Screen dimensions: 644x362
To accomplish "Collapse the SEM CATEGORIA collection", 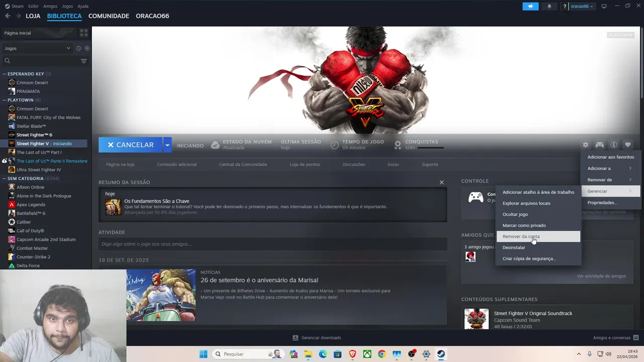I will pyautogui.click(x=5, y=178).
